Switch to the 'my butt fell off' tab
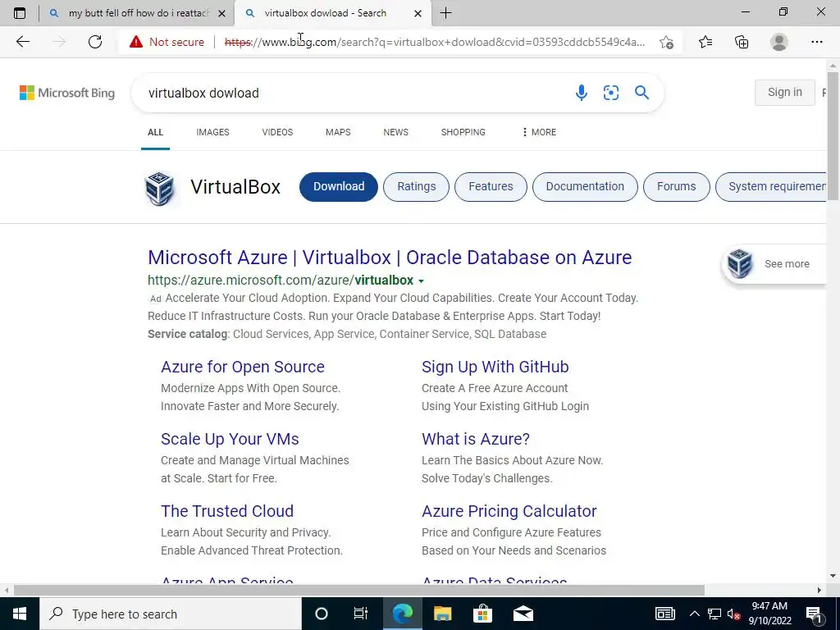This screenshot has height=630, width=840. tap(137, 13)
